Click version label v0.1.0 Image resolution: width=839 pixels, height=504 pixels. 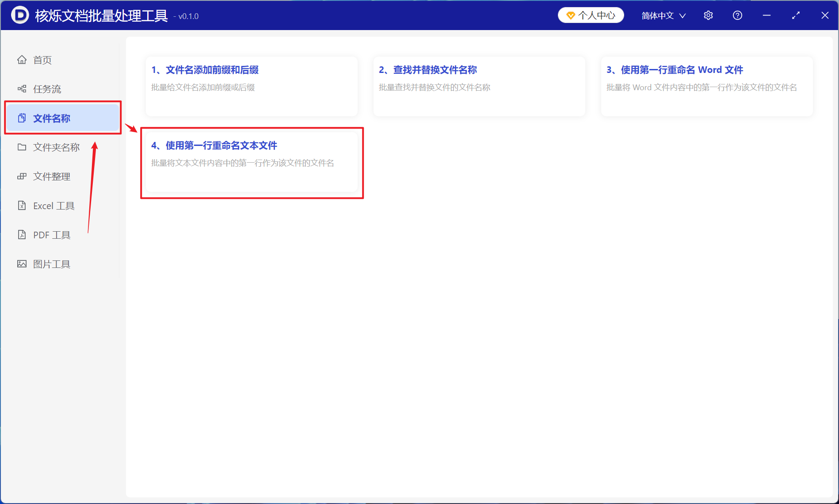(x=188, y=16)
